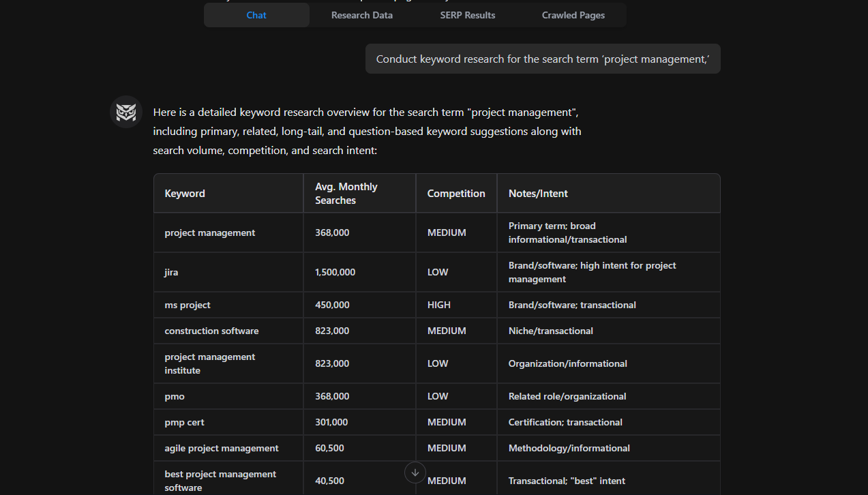This screenshot has height=495, width=868.
Task: Select the 'pmp cert' keyword entry
Action: [184, 422]
